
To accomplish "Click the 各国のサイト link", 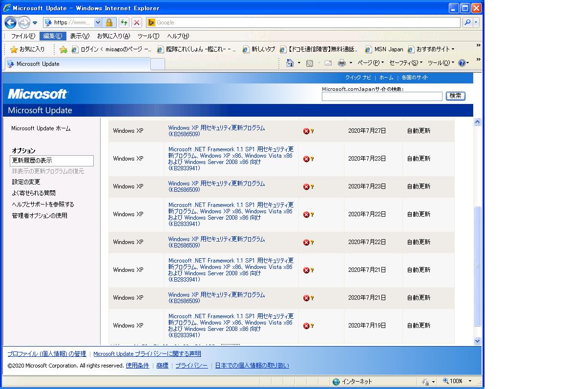I will (415, 78).
